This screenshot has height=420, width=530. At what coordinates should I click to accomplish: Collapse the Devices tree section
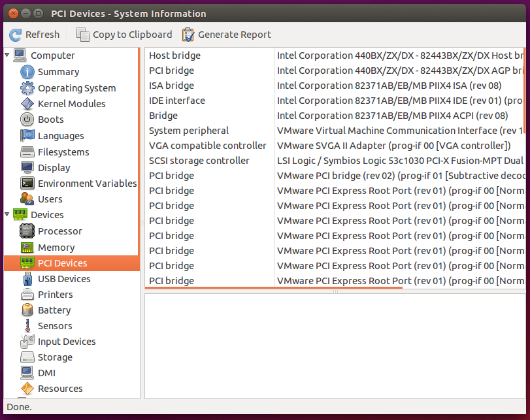[7, 214]
